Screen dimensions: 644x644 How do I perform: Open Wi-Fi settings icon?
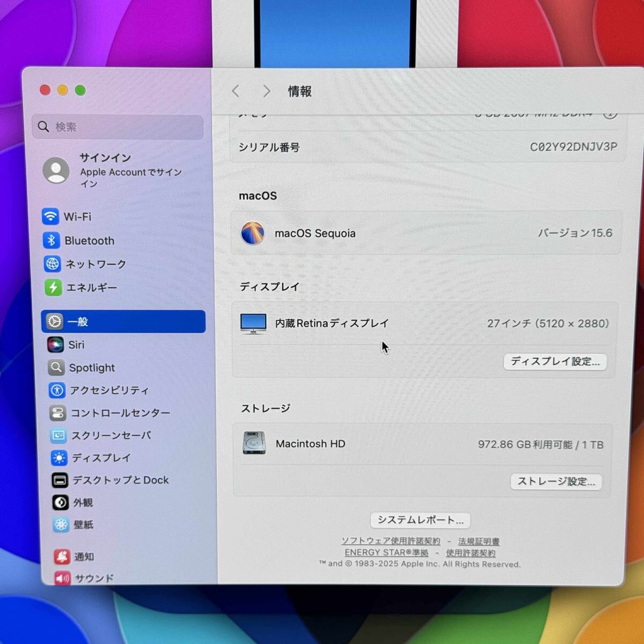click(x=50, y=216)
